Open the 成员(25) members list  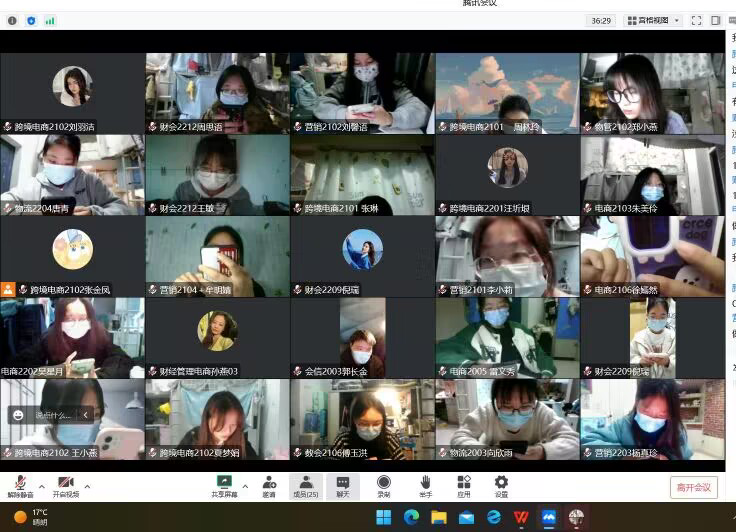click(x=306, y=486)
